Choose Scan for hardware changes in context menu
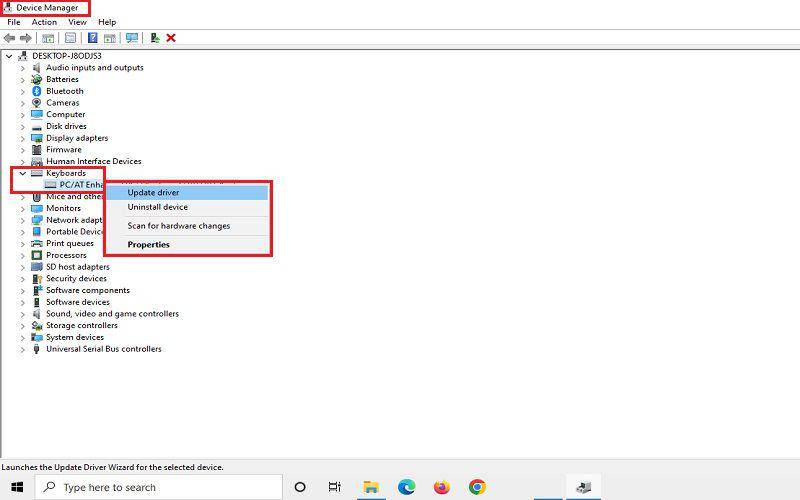800x500 pixels. (x=187, y=226)
